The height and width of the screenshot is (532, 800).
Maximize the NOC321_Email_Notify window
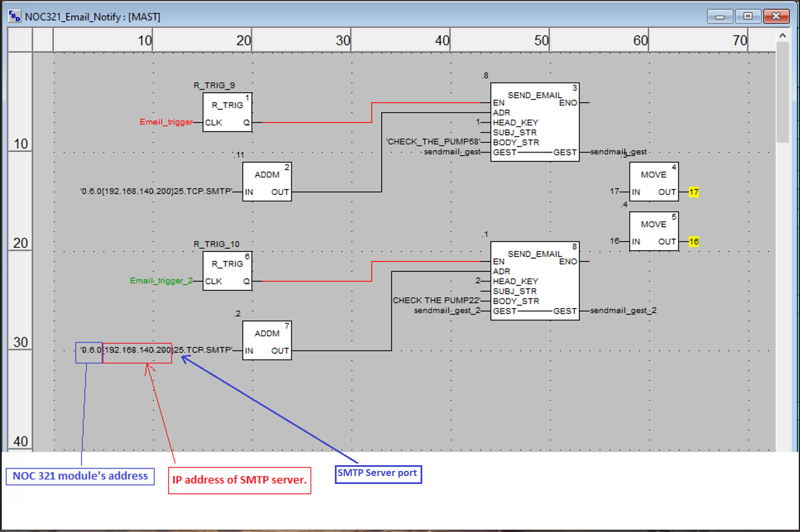(x=748, y=17)
